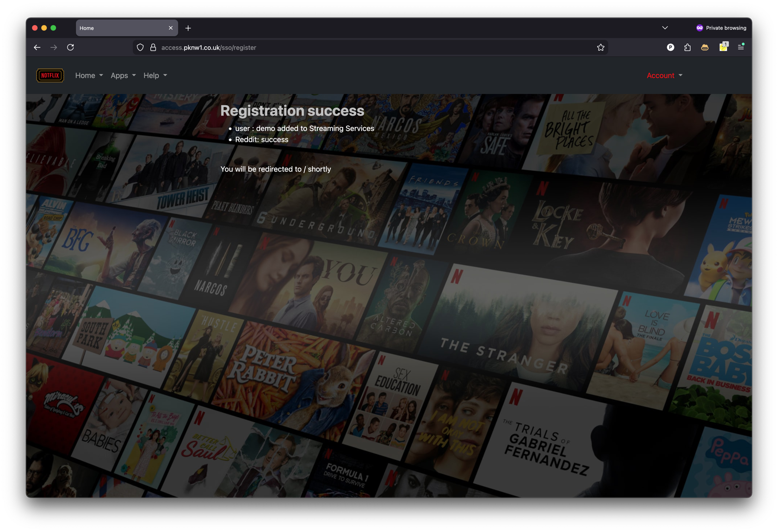
Task: Expand the Apps dropdown menu
Action: [123, 75]
